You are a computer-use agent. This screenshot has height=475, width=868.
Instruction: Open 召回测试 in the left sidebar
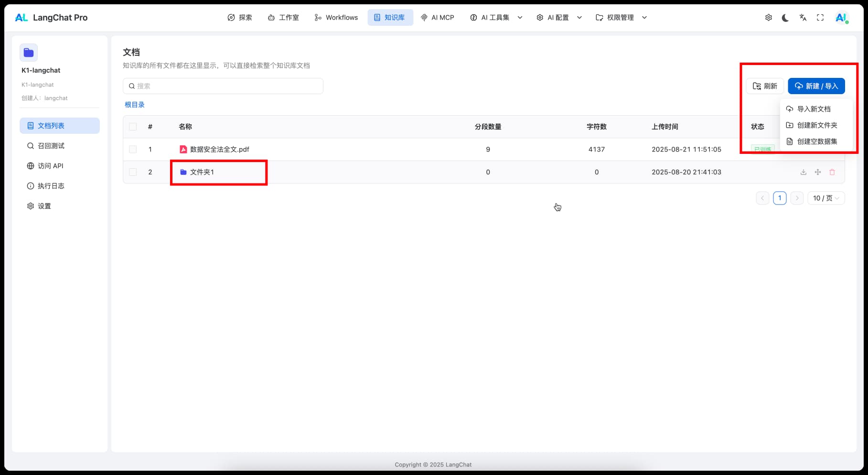coord(51,146)
